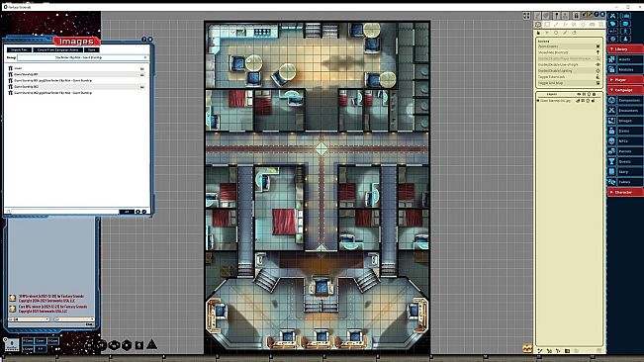This screenshot has height=362, width=644.
Task: Click the pin icon in image toolbar
Action: coord(557,16)
